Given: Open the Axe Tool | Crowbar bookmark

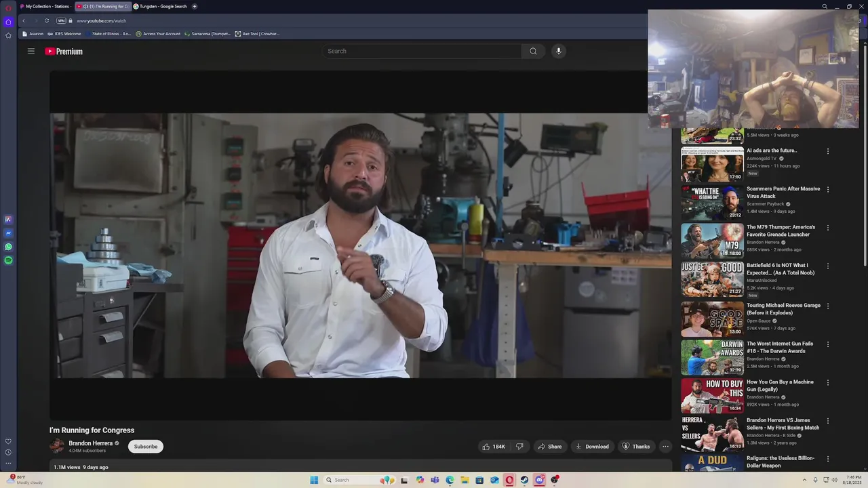Looking at the screenshot, I should click(x=257, y=33).
